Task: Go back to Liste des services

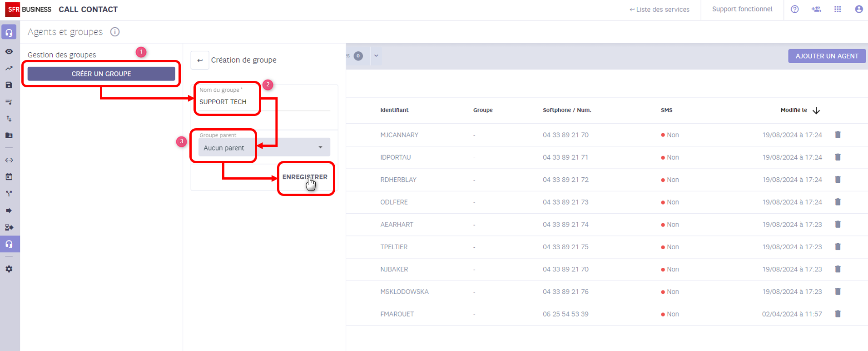Action: click(x=659, y=10)
